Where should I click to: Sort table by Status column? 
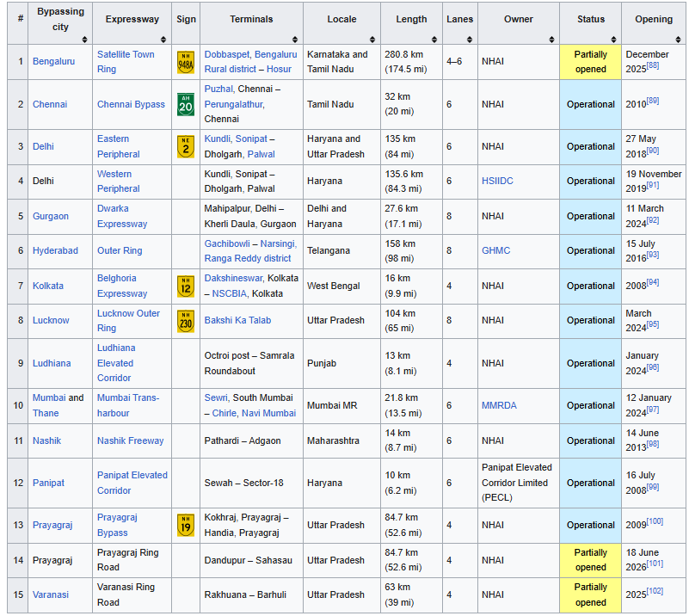tap(613, 40)
